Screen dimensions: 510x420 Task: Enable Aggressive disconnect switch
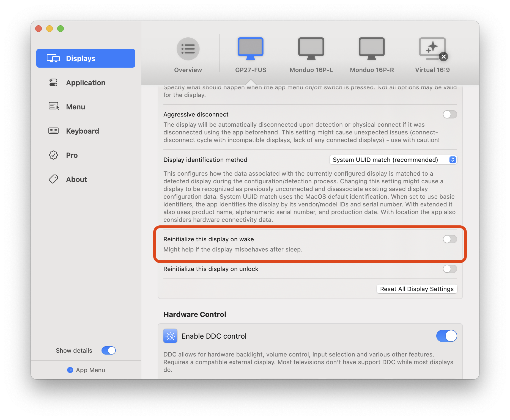tap(450, 114)
